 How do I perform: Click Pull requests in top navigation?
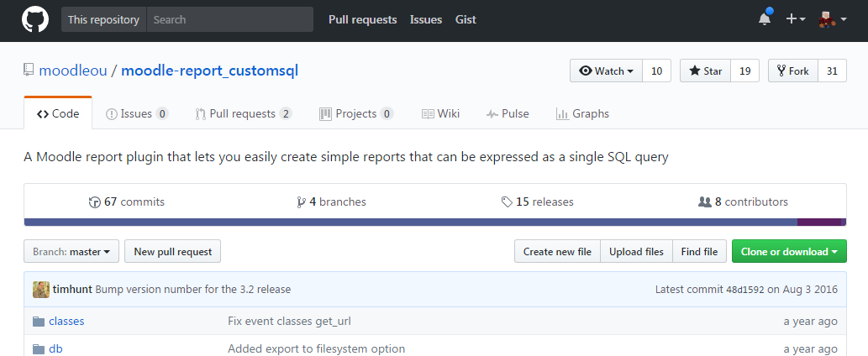click(363, 19)
